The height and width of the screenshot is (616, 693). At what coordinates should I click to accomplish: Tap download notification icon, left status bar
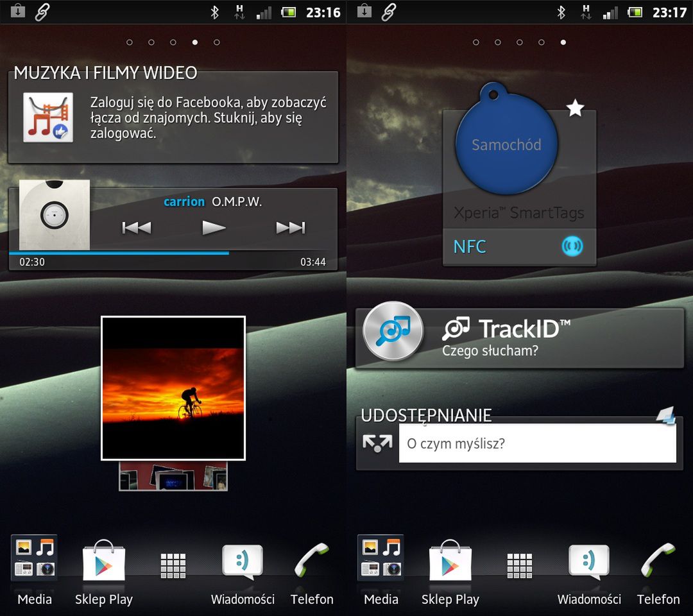18,11
